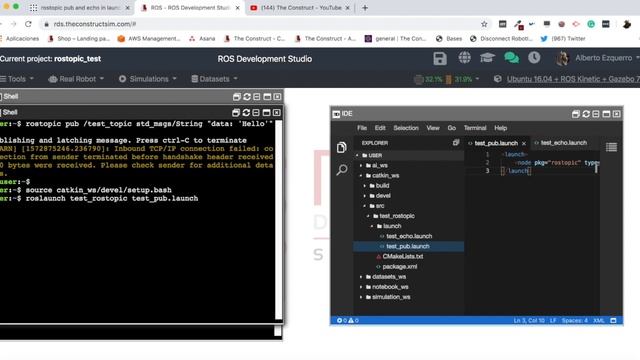The image size is (640, 360).
Task: Click the front Shell vertical scrollbar
Action: click(x=278, y=220)
